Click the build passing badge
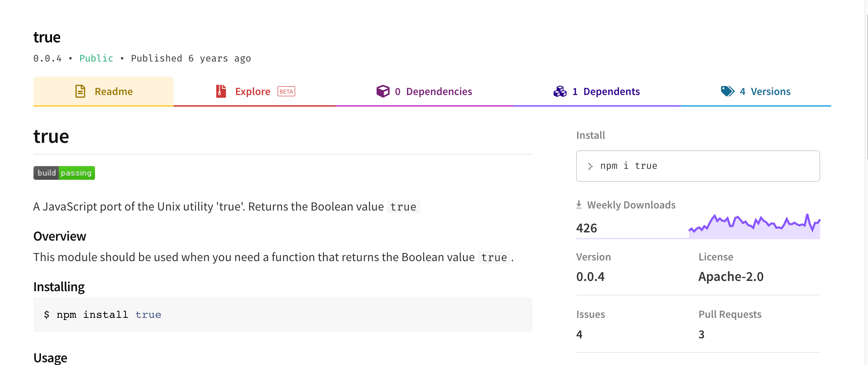The image size is (868, 365). [64, 173]
